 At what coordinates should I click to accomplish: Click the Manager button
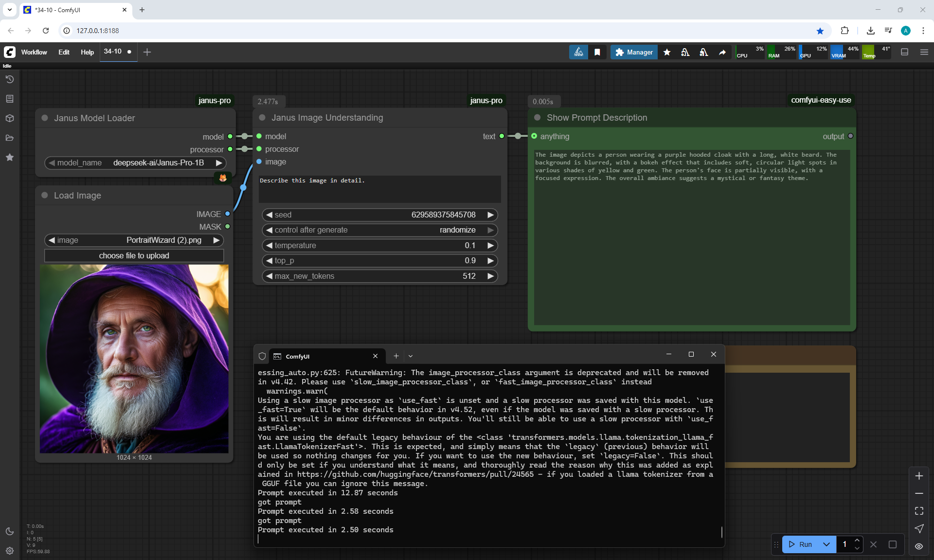pos(634,52)
